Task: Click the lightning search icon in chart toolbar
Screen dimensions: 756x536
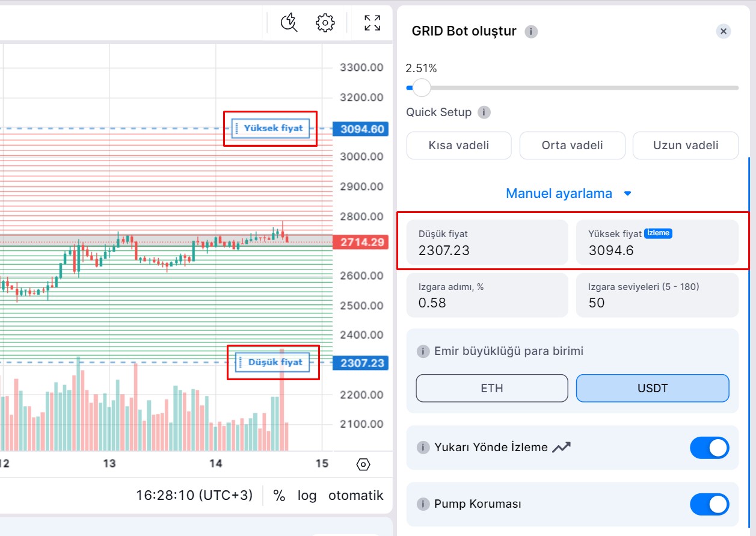Action: point(289,23)
